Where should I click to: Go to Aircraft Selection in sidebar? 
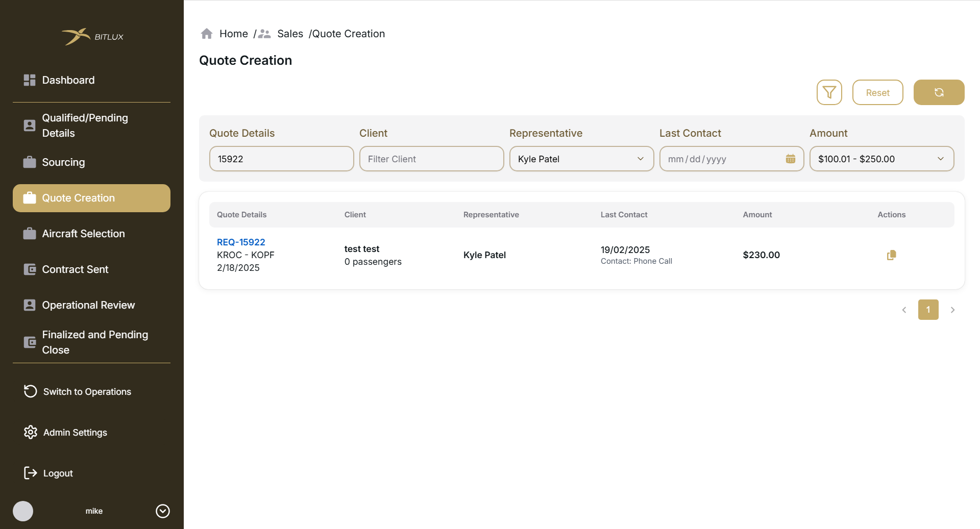tap(83, 234)
